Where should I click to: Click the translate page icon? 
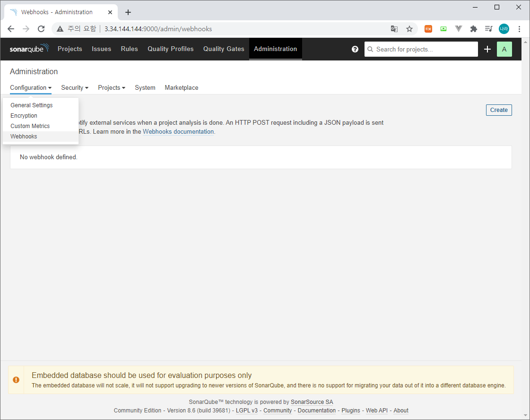click(394, 29)
